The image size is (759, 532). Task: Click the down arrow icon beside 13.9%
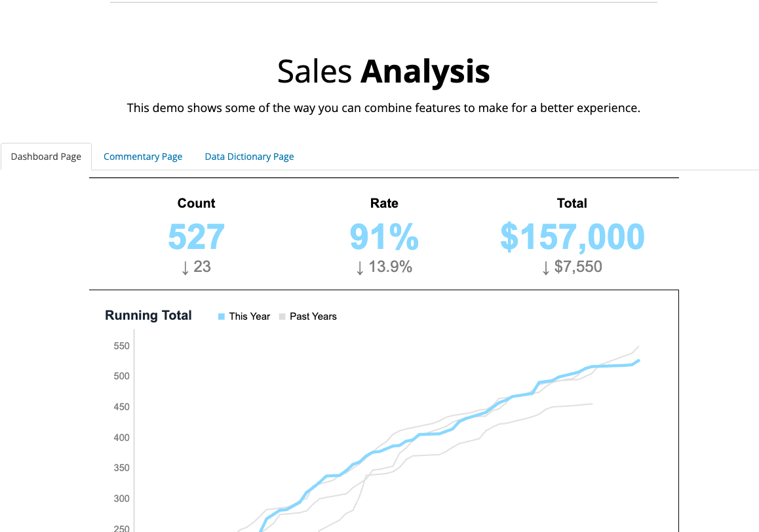coord(359,267)
